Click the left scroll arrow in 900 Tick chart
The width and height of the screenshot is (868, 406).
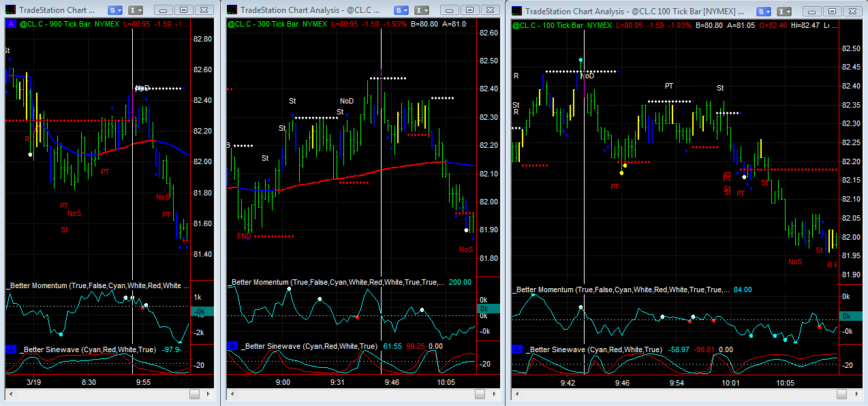[10, 393]
